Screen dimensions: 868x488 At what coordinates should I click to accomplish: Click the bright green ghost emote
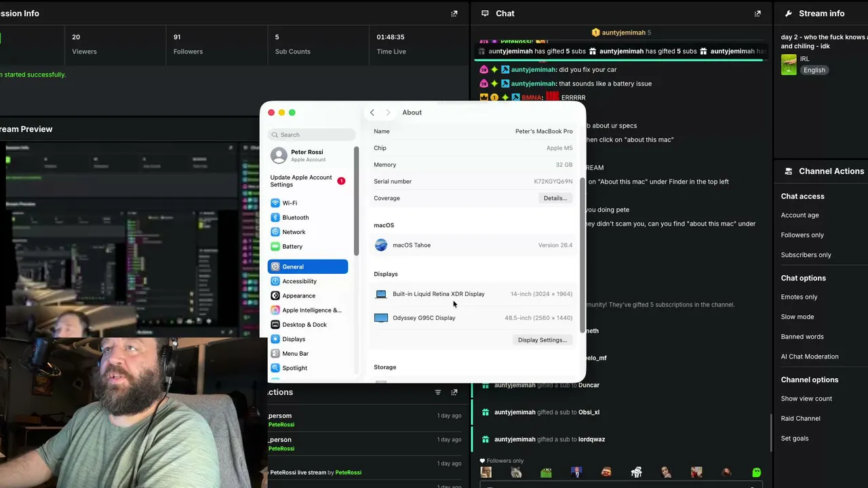click(756, 472)
